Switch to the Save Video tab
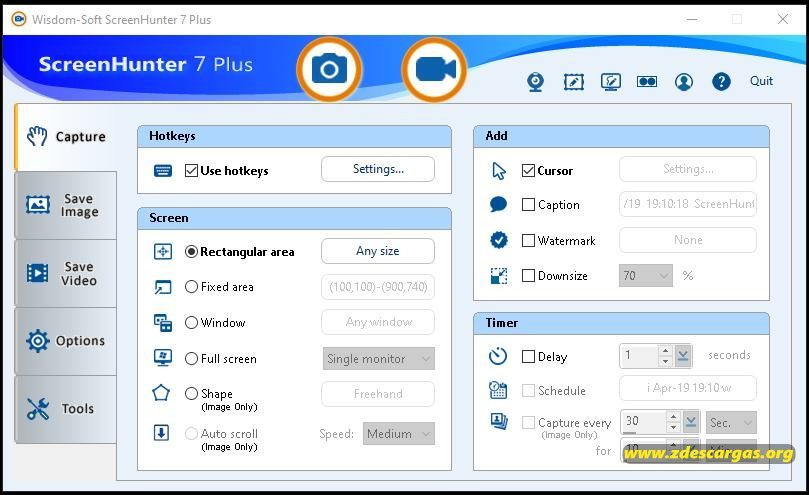The image size is (809, 495). pyautogui.click(x=66, y=273)
